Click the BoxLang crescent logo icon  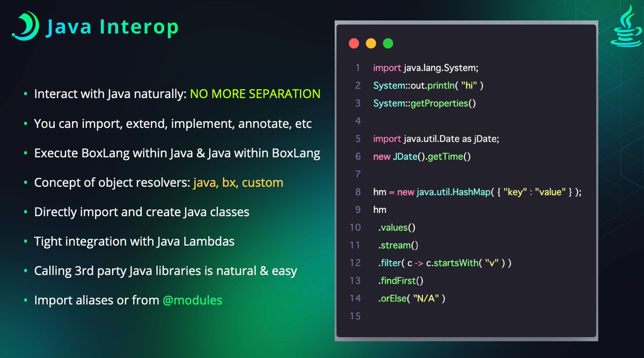click(25, 26)
